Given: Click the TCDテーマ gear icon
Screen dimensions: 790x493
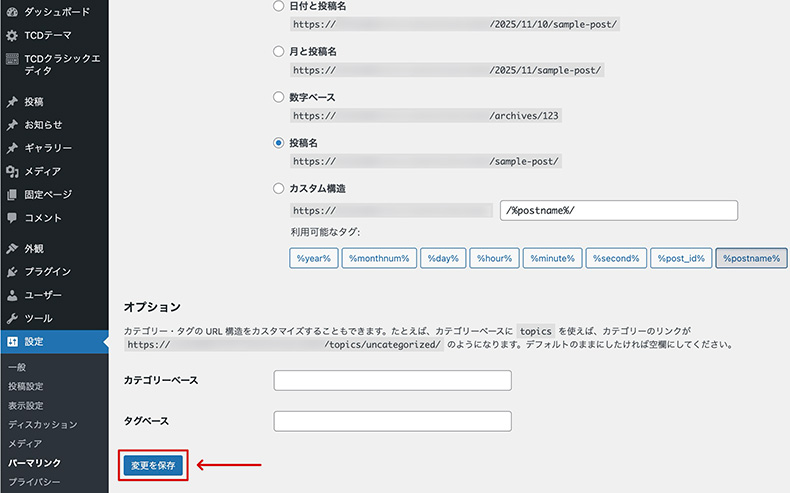Looking at the screenshot, I should point(12,35).
